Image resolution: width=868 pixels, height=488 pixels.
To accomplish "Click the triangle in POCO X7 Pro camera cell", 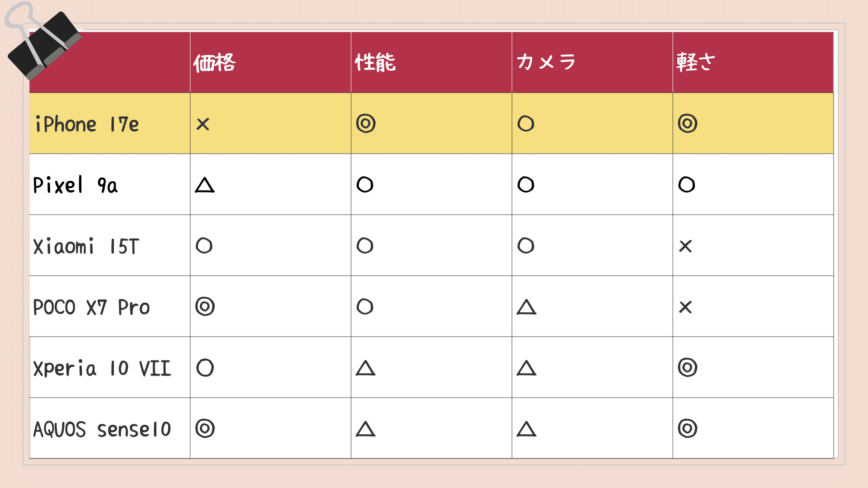I will [x=527, y=307].
